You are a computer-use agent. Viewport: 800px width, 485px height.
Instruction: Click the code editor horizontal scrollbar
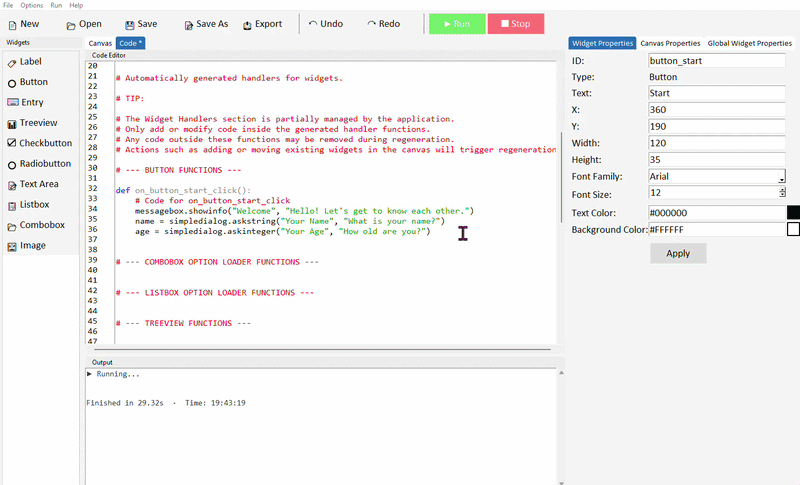coord(322,350)
